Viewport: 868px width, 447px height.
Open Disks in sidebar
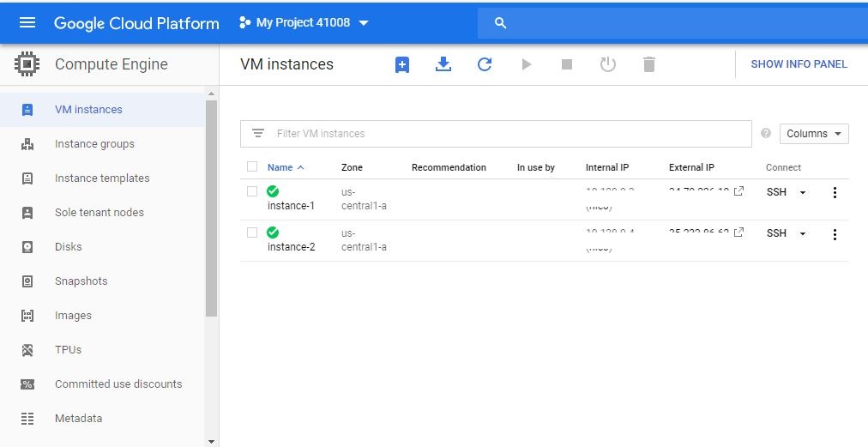pyautogui.click(x=68, y=247)
